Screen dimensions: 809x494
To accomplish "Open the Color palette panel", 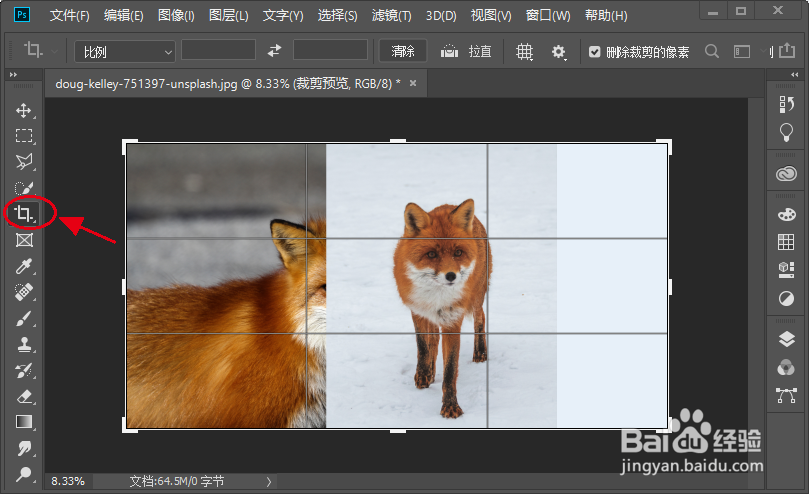I will [x=786, y=214].
